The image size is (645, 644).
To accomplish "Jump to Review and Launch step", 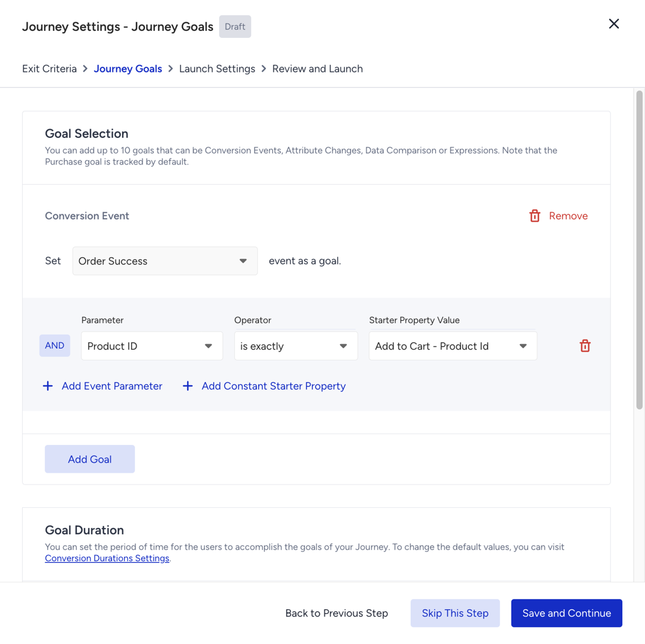I will point(317,69).
